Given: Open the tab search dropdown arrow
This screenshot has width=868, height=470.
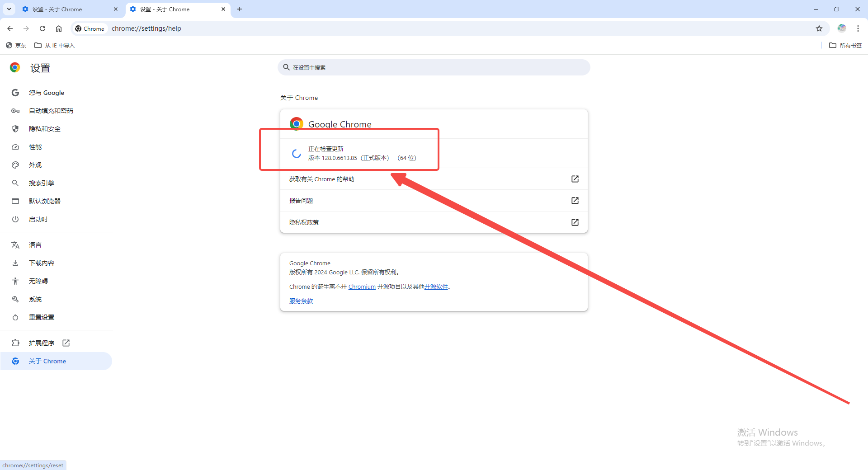Looking at the screenshot, I should click(x=9, y=9).
